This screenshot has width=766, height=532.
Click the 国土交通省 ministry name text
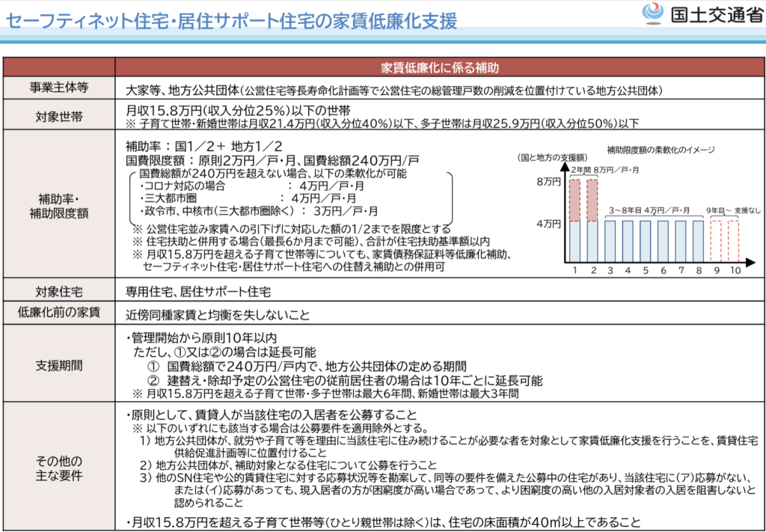712,16
